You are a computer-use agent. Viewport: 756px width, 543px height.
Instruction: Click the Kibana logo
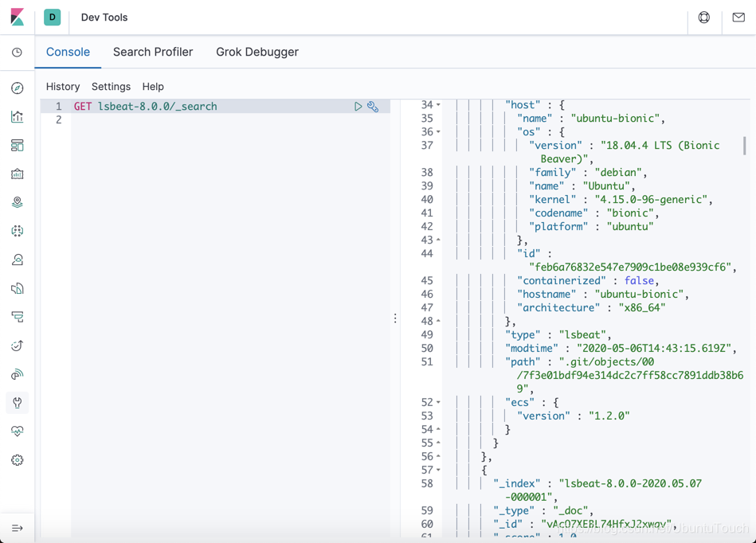pyautogui.click(x=18, y=17)
